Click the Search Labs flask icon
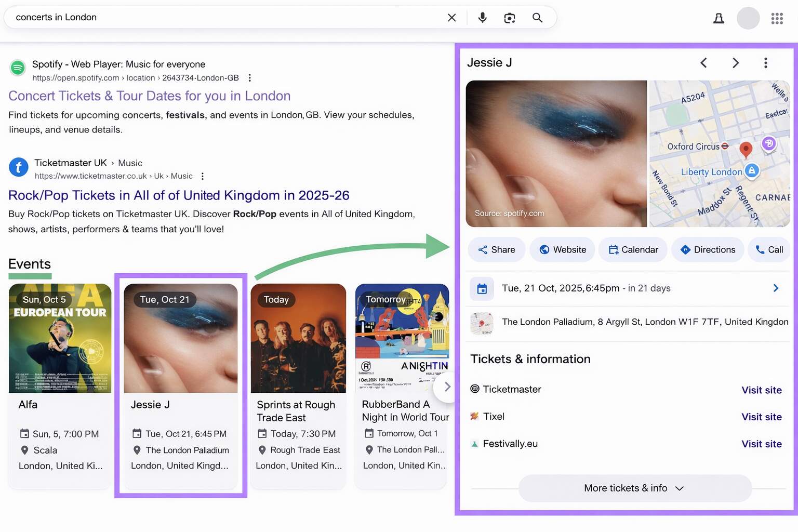Viewport: 798px width, 532px height. [719, 18]
